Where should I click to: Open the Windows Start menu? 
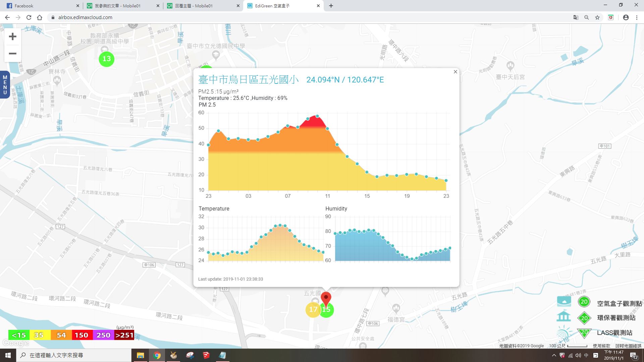click(8, 355)
